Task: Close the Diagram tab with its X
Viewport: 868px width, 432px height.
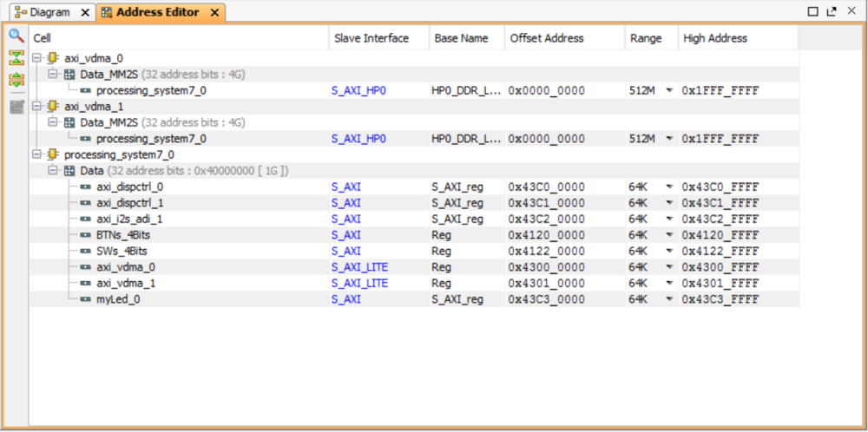Action: point(83,13)
